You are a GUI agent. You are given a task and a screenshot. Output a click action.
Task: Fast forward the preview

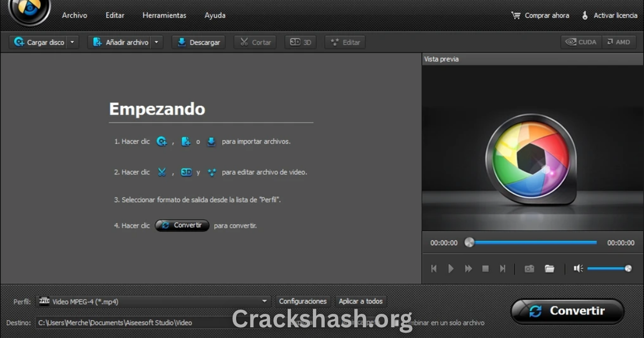468,268
